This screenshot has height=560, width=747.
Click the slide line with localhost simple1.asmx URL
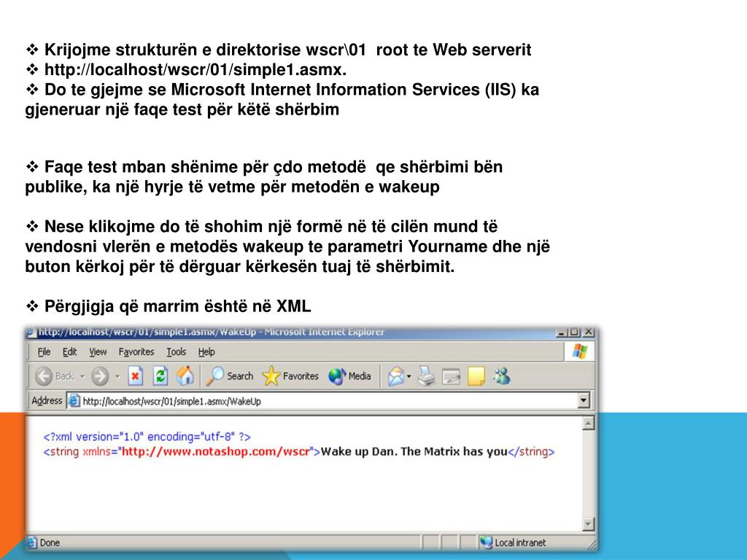click(x=195, y=69)
